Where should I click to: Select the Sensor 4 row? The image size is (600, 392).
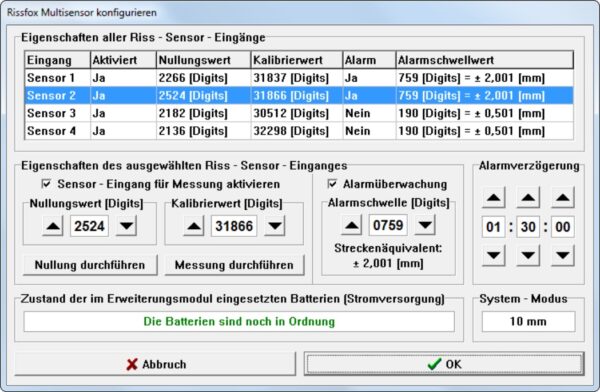(299, 131)
